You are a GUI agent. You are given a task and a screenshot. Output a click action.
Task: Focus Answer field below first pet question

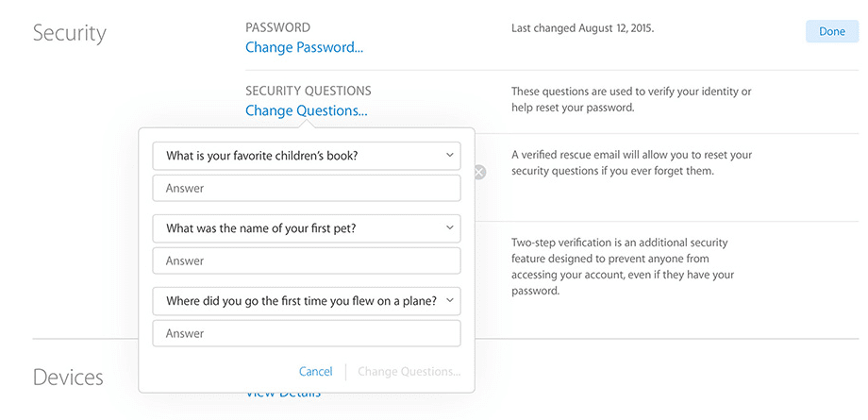point(306,260)
